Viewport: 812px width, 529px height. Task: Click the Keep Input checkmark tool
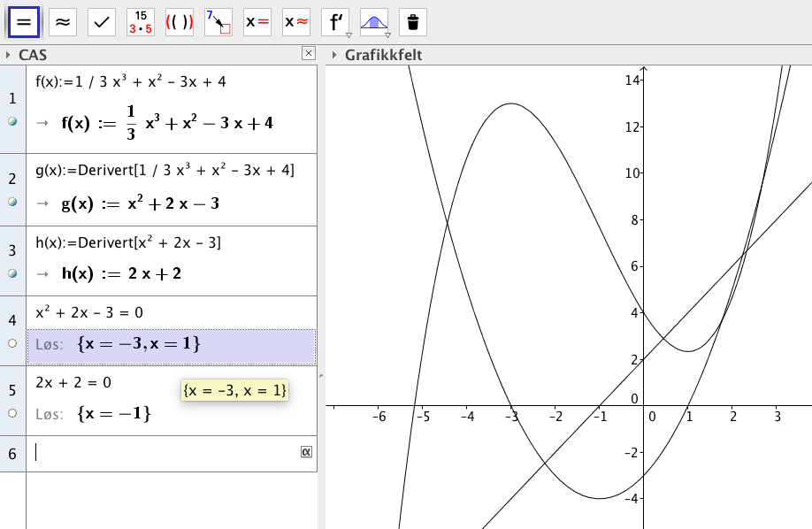[102, 22]
